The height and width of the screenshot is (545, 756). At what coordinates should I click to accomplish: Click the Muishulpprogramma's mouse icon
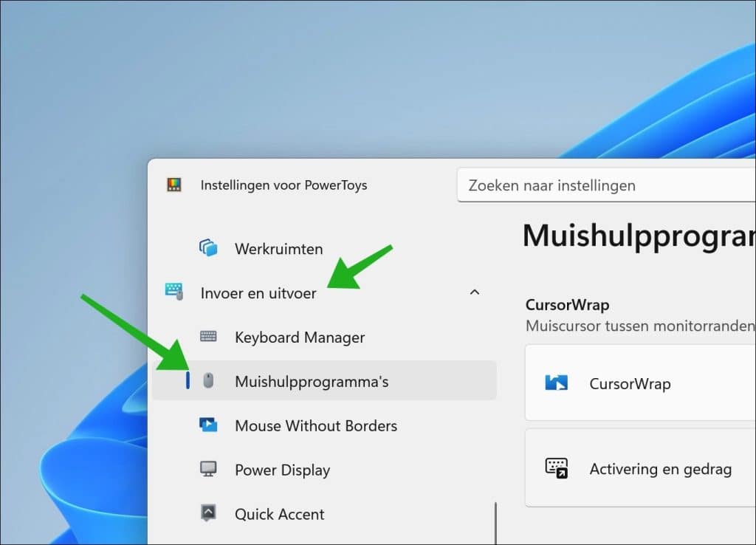click(x=208, y=380)
